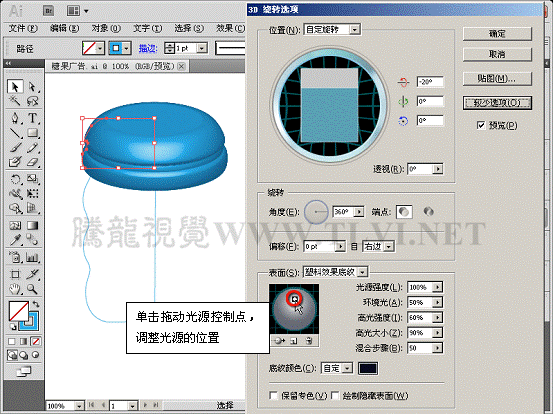Select the Blob Brush tool
The height and width of the screenshot is (414, 553).
pyautogui.click(x=15, y=162)
